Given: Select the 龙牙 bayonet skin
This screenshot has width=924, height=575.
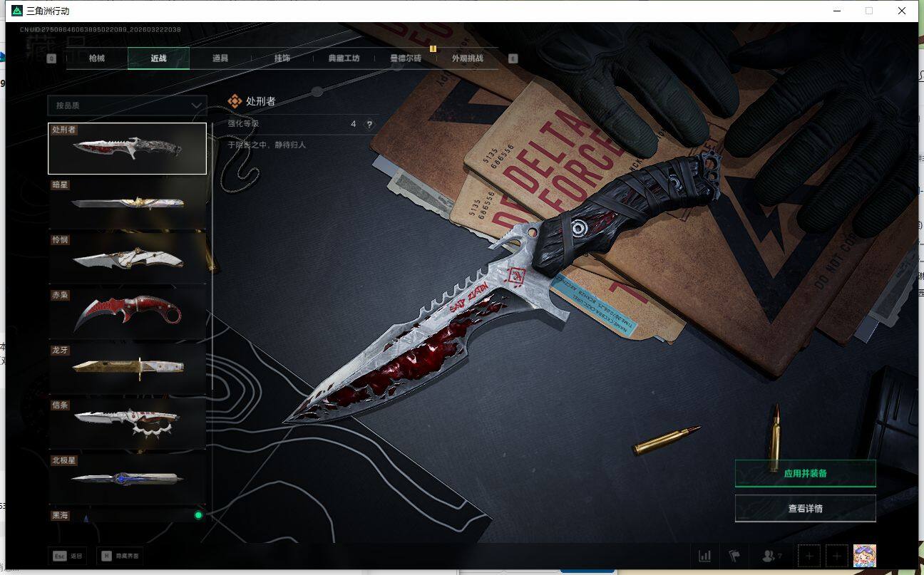Looking at the screenshot, I should point(127,368).
